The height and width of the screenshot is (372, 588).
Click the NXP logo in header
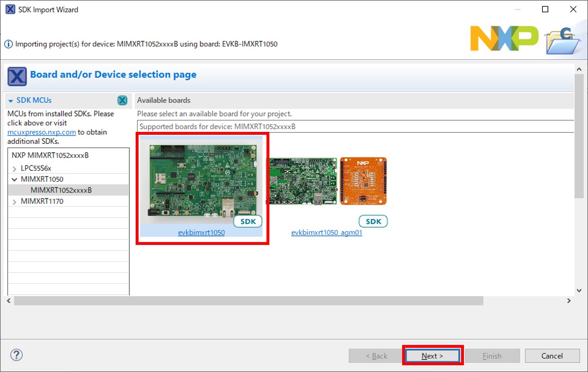(x=504, y=39)
